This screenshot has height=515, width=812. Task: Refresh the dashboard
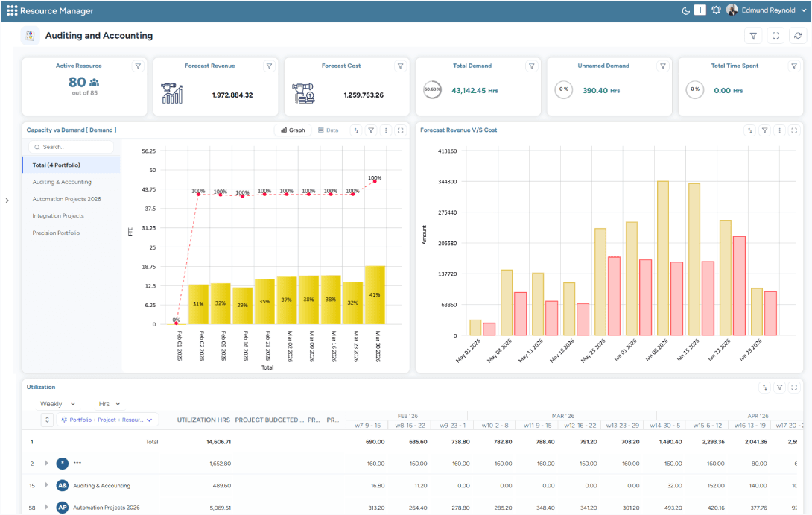pyautogui.click(x=798, y=36)
